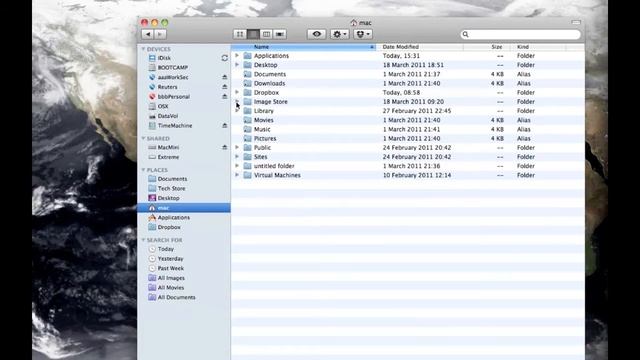
Task: Go back with the Finder back arrow
Action: (148, 34)
